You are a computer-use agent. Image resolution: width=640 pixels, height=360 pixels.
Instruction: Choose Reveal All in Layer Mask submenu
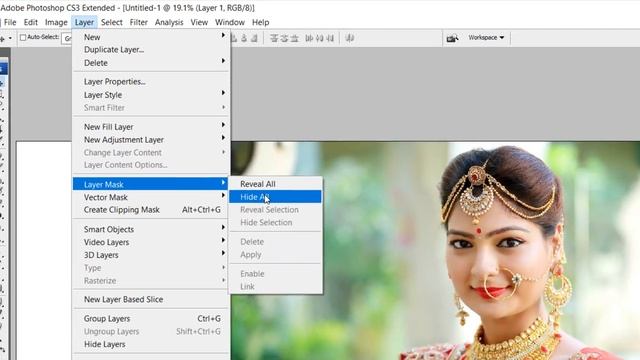pos(276,184)
